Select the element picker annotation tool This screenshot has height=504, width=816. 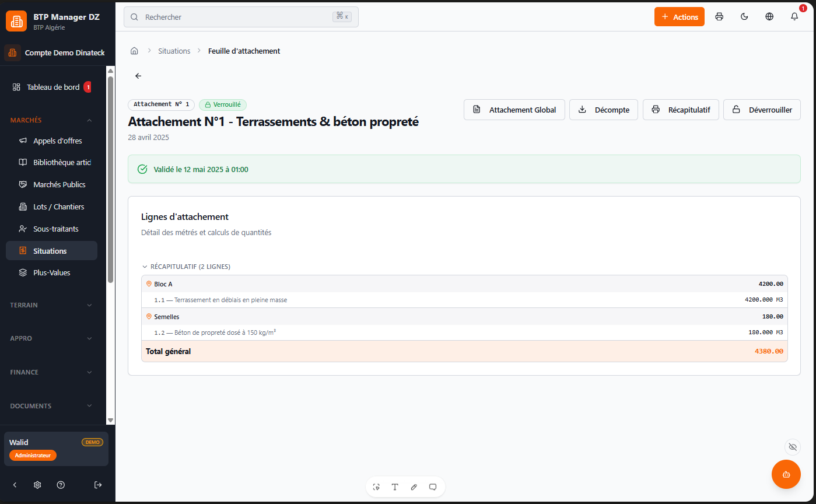(376, 487)
